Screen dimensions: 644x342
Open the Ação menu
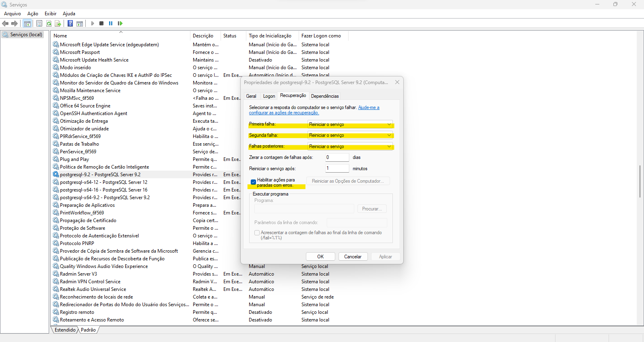33,14
